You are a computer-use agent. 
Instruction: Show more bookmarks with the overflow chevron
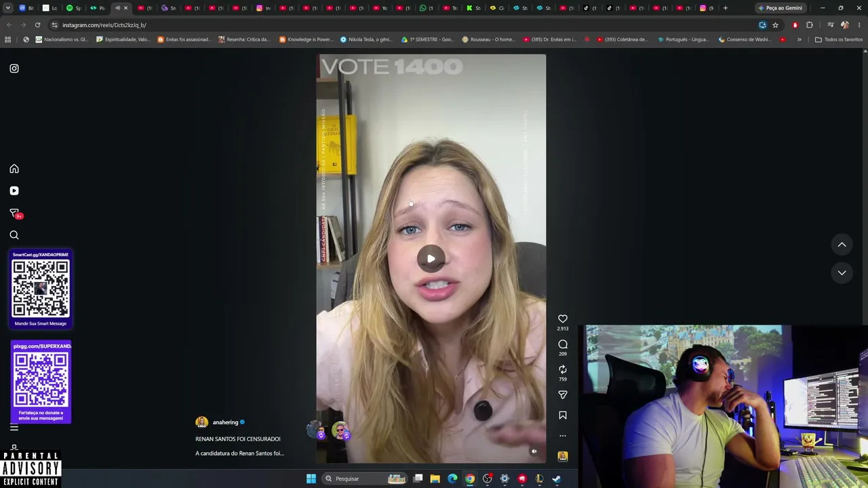pyautogui.click(x=799, y=39)
